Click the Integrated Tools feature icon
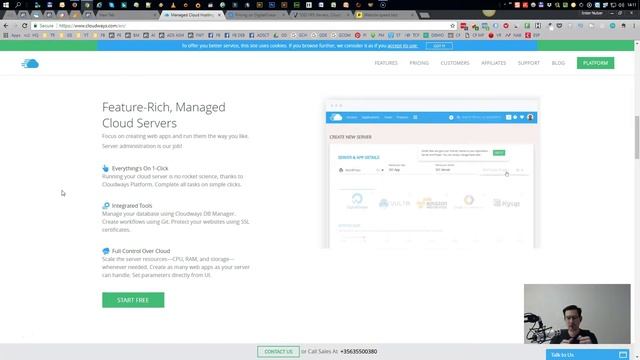 (106, 205)
